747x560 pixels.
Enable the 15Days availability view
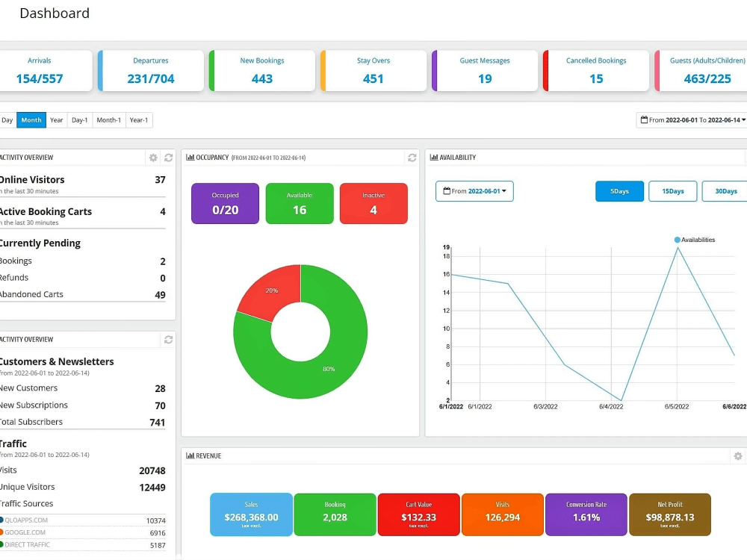coord(672,191)
